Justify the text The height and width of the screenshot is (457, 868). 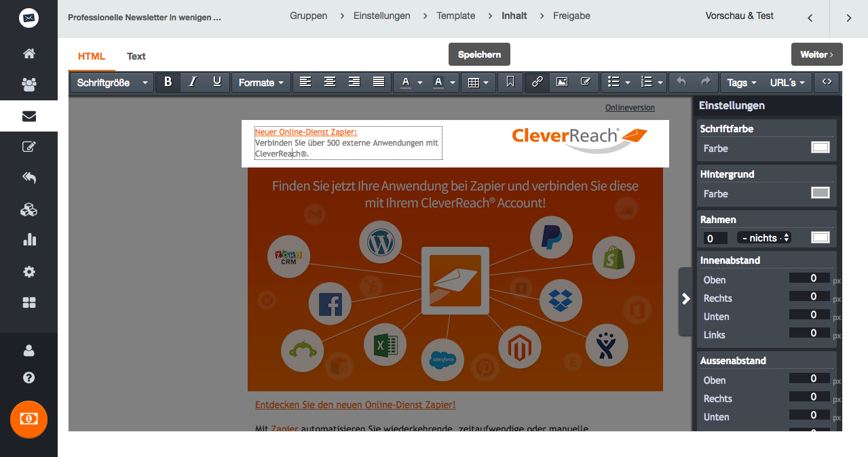pos(379,82)
